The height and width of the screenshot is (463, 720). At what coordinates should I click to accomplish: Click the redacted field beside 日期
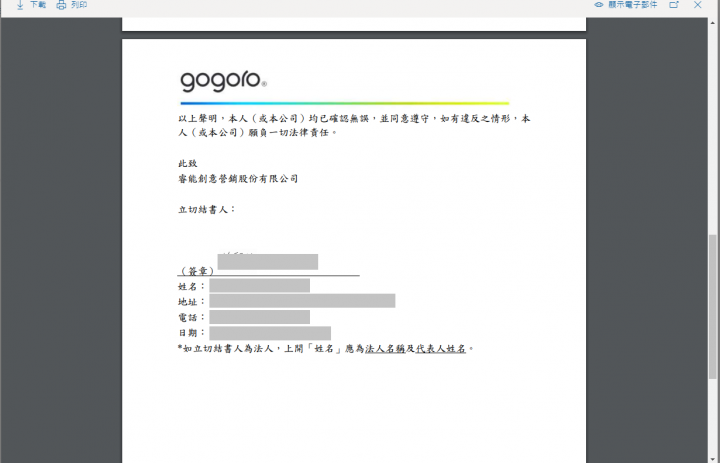click(270, 333)
